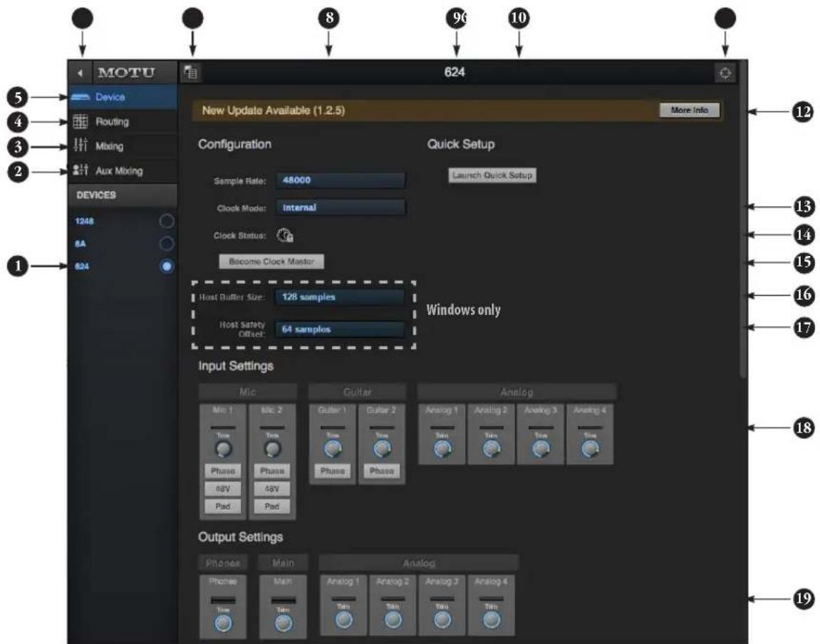Select the 1248 device
Image resolution: width=820 pixels, height=644 pixels.
coord(84,221)
